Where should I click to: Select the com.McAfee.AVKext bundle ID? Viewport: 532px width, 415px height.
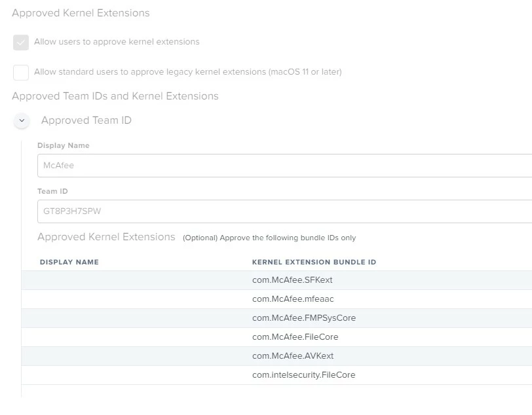(293, 356)
